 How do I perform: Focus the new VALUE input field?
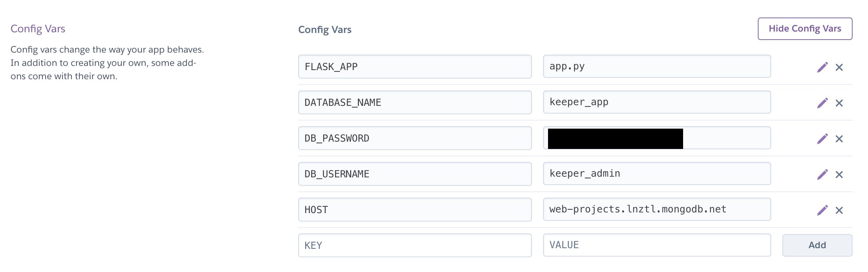click(x=657, y=245)
